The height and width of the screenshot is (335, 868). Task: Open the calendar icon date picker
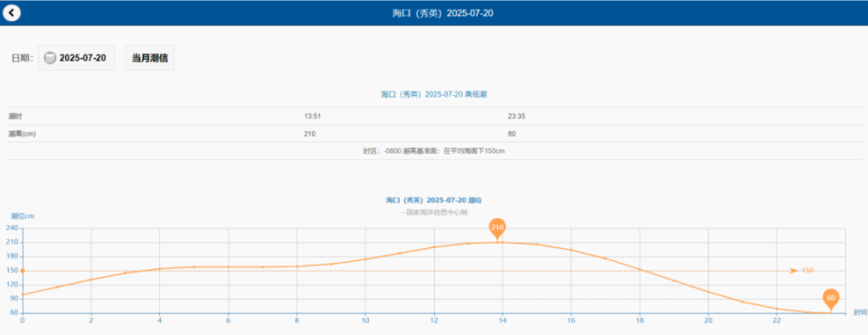(x=50, y=58)
